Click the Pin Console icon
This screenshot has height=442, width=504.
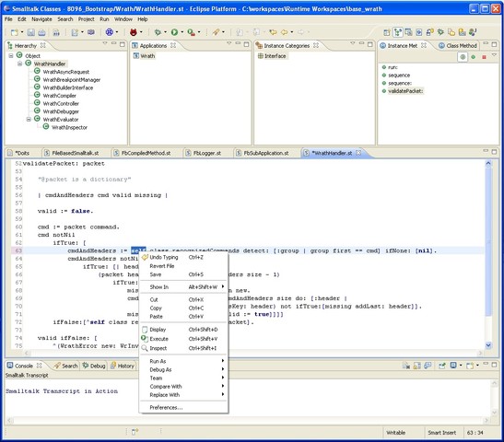pos(441,366)
